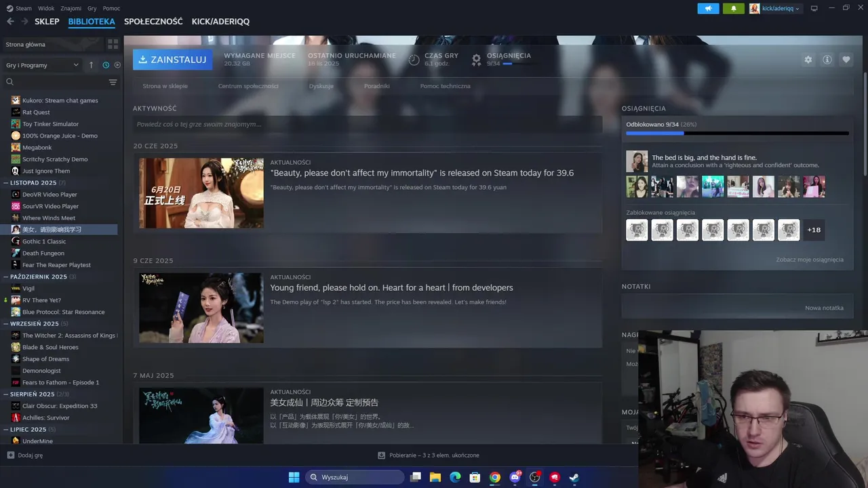
Task: Select Where Winds Meet in library
Action: tap(48, 218)
